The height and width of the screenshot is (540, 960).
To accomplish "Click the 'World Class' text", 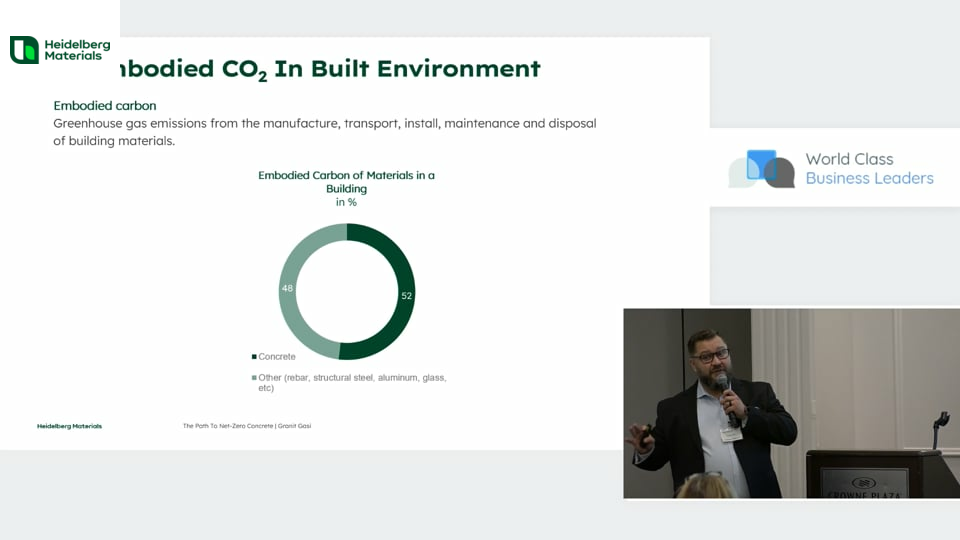I will click(x=849, y=159).
